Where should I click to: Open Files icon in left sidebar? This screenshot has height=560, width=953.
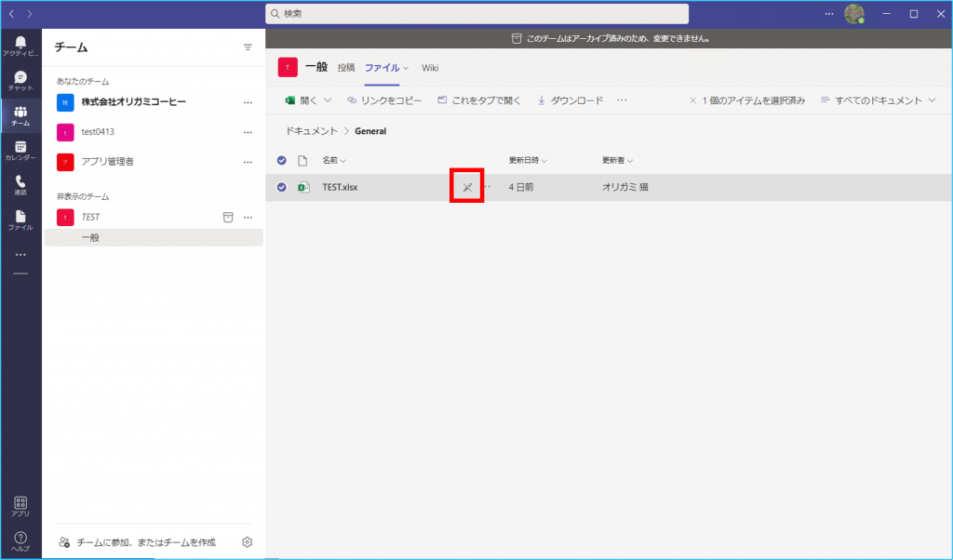click(20, 220)
